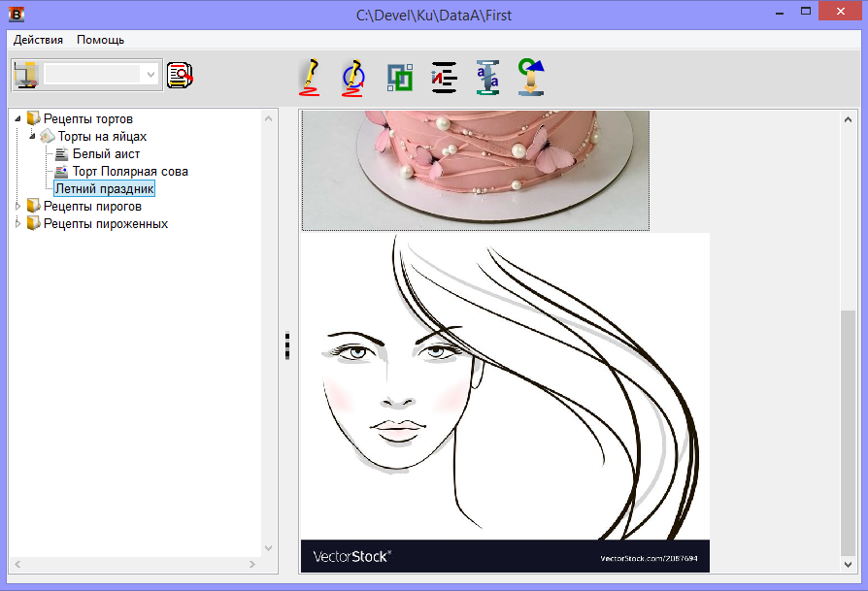Collapse the Торты на яйцах tree node
The image size is (868, 591).
(x=32, y=136)
